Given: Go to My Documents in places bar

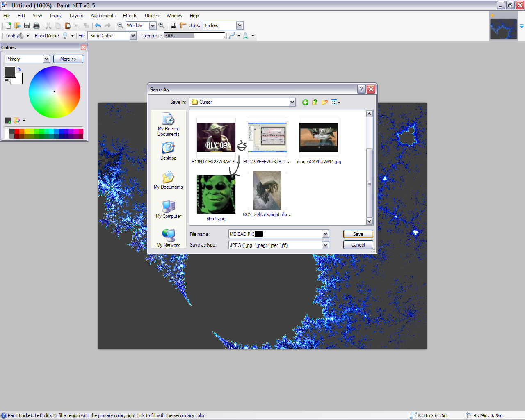Looking at the screenshot, I should pyautogui.click(x=169, y=180).
